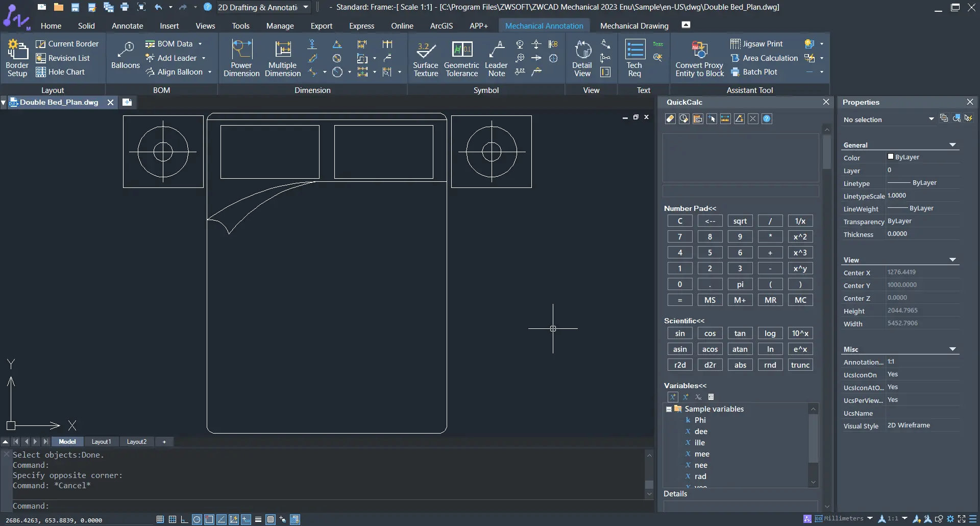Click the ByLayer color swatch in Properties

[x=891, y=157]
